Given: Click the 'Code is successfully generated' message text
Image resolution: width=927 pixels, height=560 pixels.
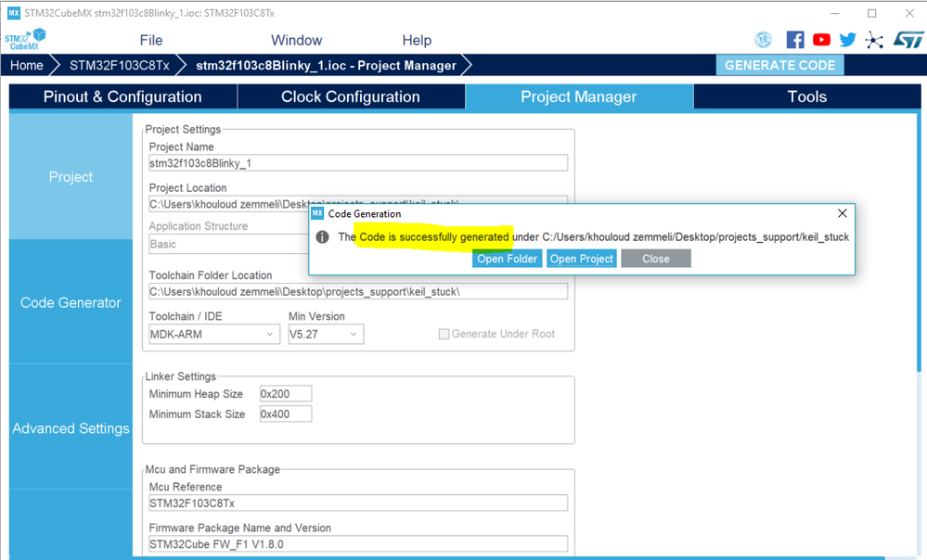Looking at the screenshot, I should click(x=434, y=237).
